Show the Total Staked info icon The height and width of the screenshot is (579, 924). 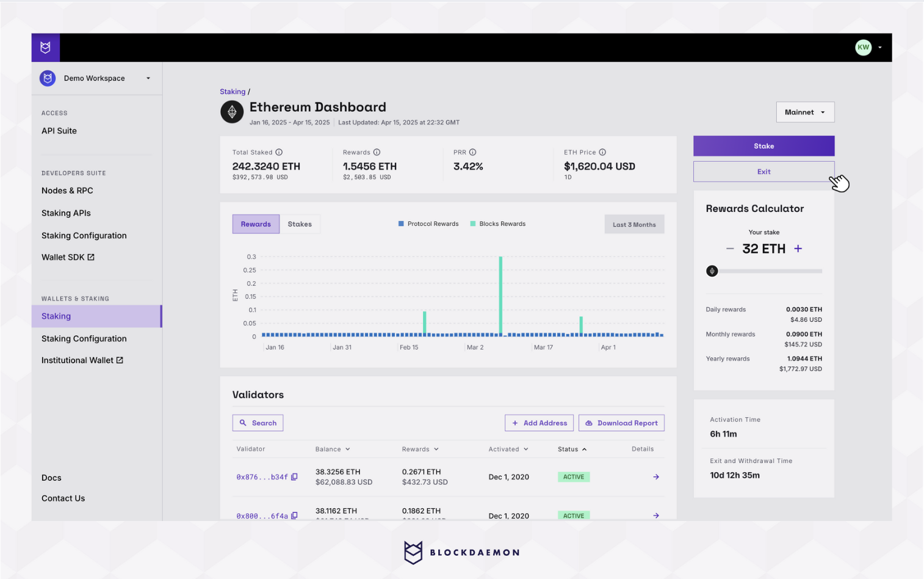[x=279, y=152]
